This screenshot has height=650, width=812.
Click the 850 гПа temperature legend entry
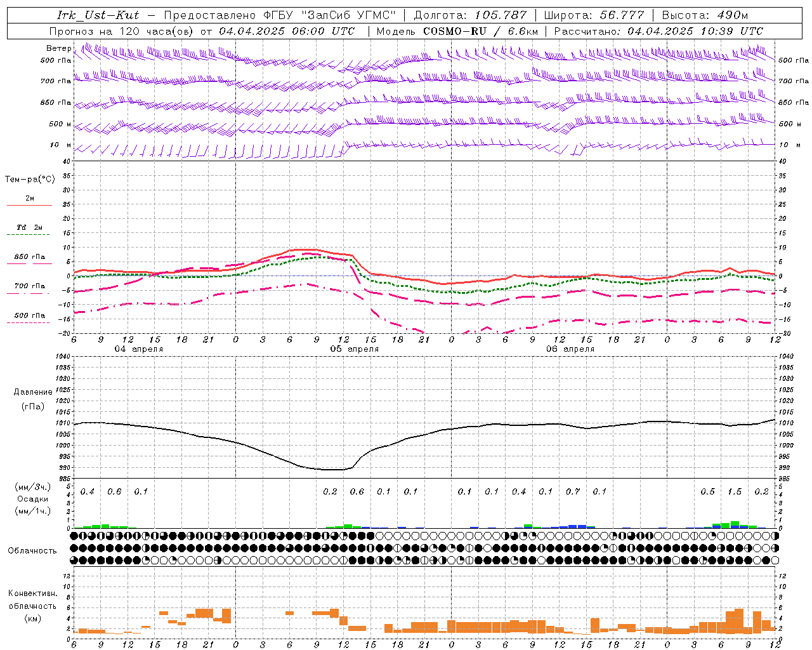pyautogui.click(x=30, y=257)
